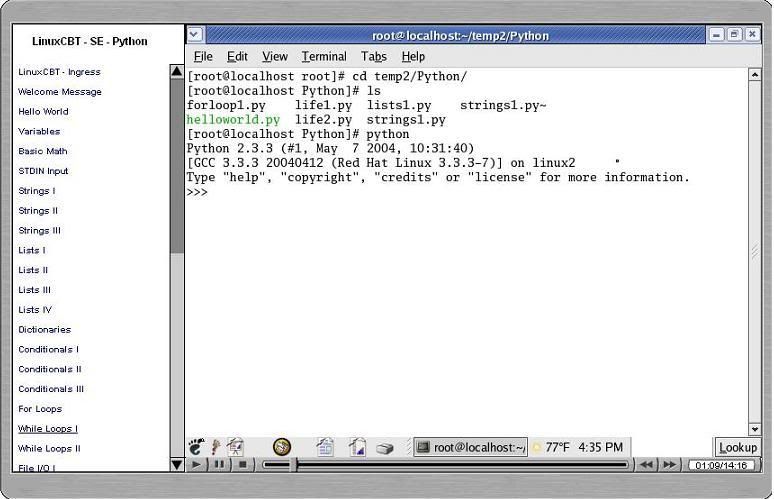
Task: Select the Strings III lesson
Action: click(39, 230)
